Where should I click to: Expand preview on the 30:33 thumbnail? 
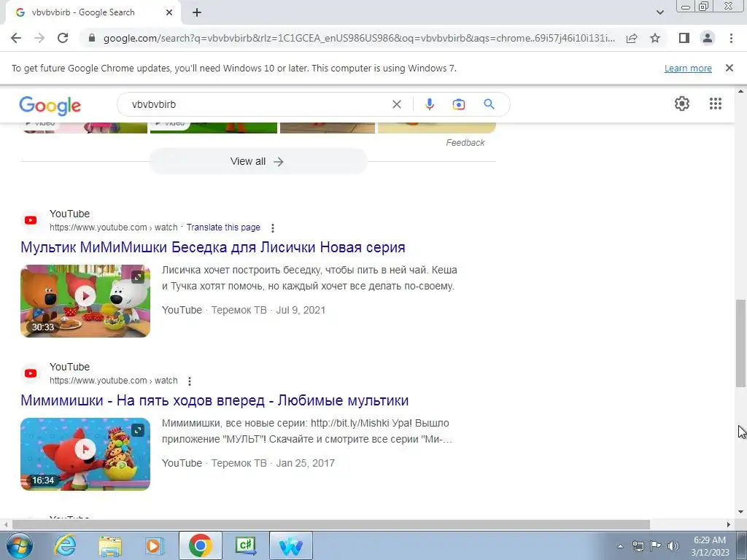pos(138,276)
